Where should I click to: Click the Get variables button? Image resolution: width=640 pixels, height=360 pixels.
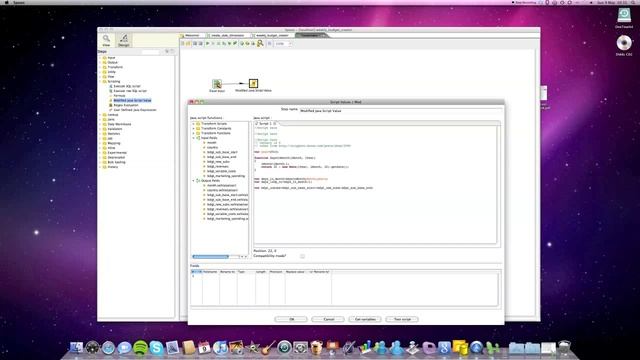365,319
